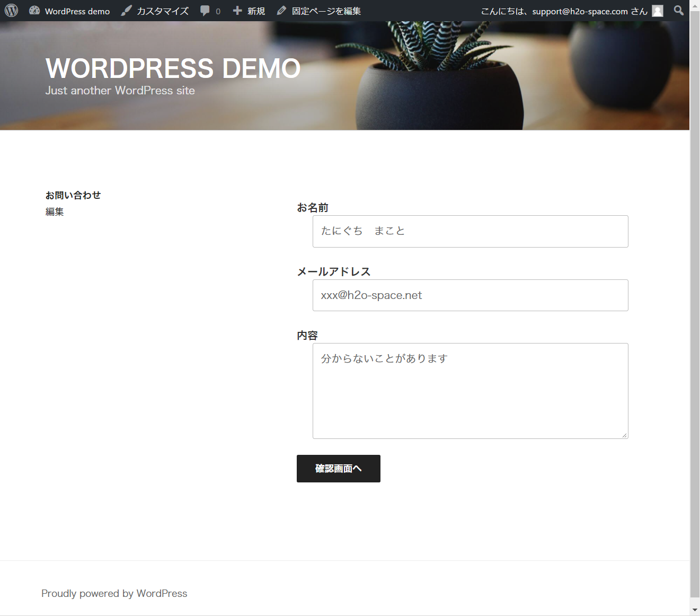This screenshot has width=700, height=616.
Task: Click the WordPress logo icon
Action: click(x=11, y=11)
